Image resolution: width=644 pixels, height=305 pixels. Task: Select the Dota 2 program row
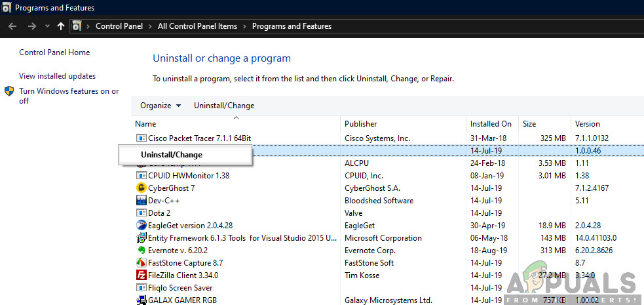(x=159, y=213)
